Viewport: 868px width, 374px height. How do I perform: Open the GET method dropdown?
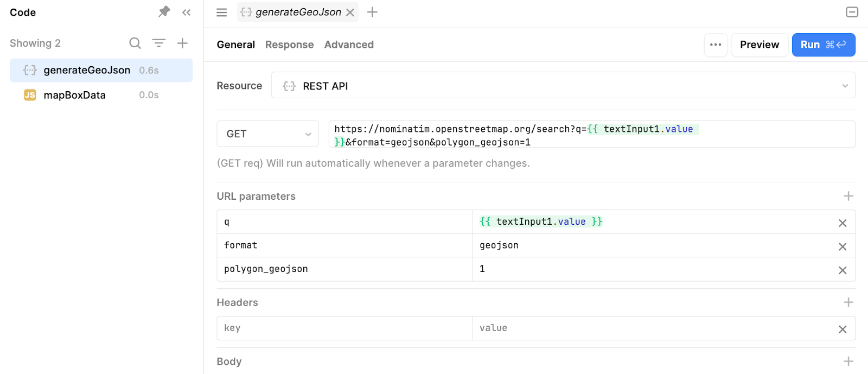268,134
